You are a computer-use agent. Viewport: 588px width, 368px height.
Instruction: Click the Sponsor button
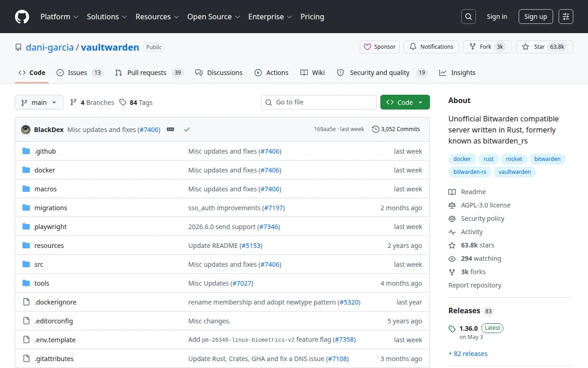pos(379,47)
